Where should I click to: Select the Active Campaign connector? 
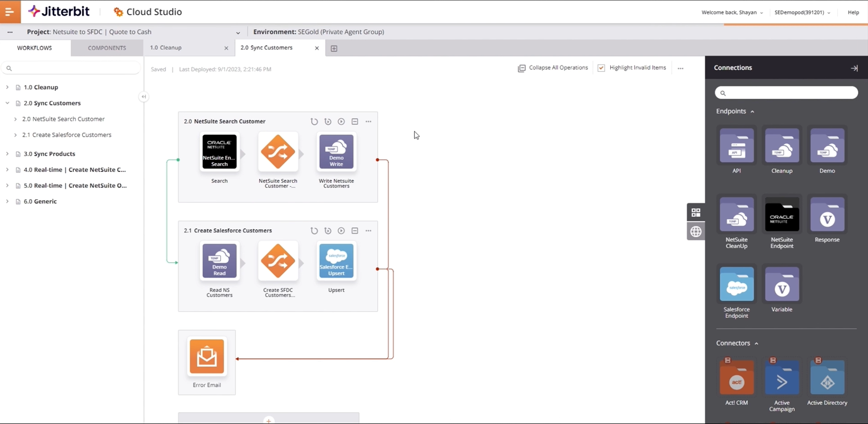coord(782,377)
